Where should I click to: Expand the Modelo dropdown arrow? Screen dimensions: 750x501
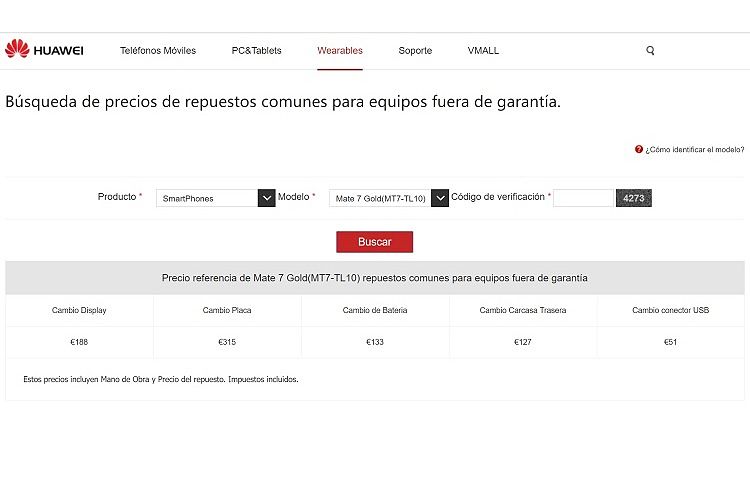pos(440,198)
